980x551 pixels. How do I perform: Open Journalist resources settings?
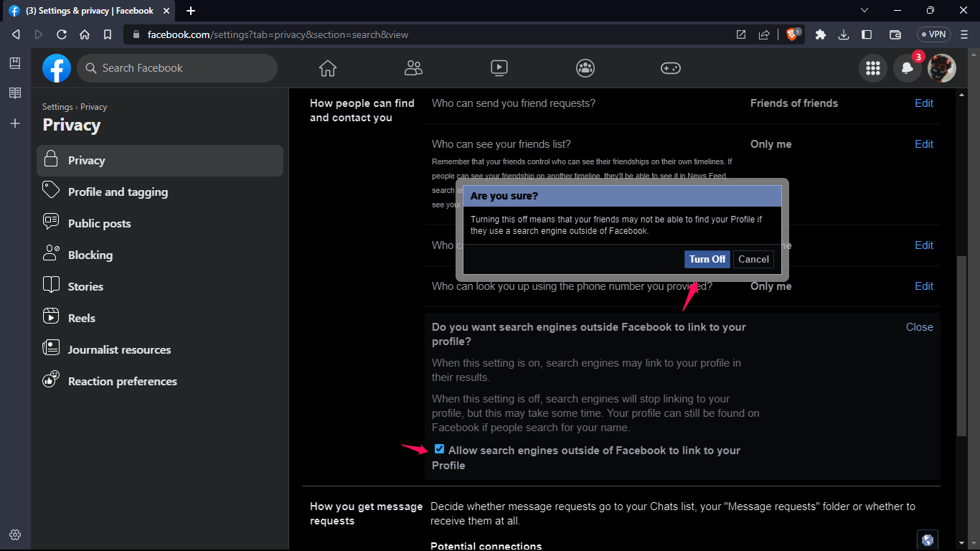(160, 350)
